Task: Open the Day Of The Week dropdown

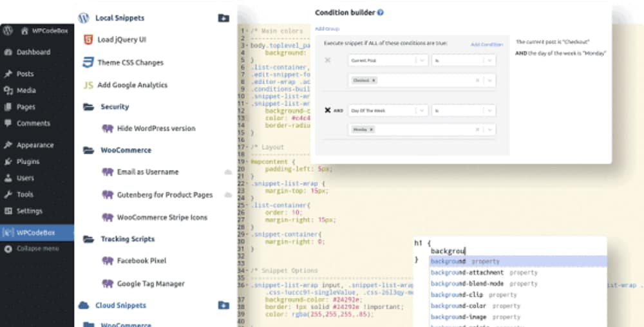Action: [421, 111]
